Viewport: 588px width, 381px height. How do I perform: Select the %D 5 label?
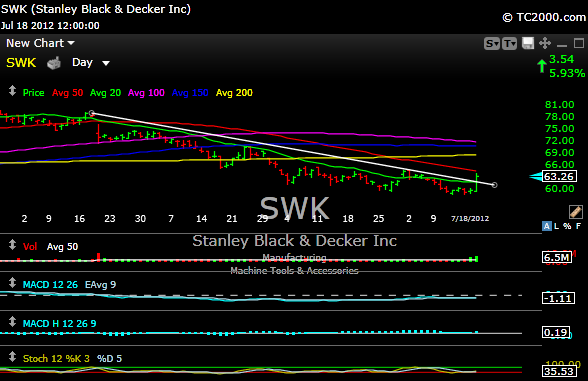(x=110, y=358)
